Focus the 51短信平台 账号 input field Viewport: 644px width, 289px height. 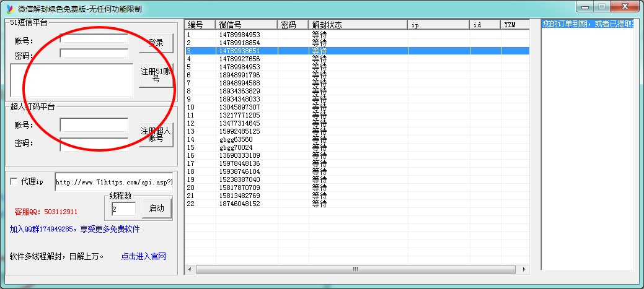(94, 38)
